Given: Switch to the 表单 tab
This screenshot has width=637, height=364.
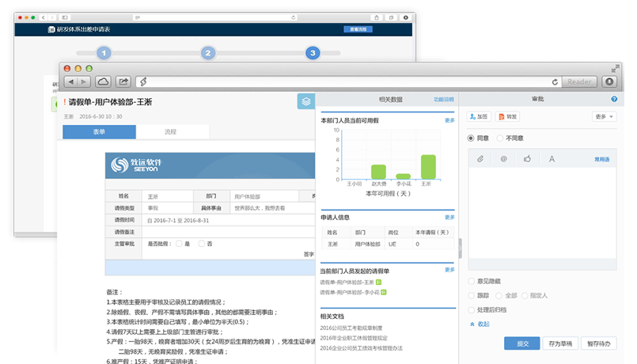Looking at the screenshot, I should click(x=99, y=132).
